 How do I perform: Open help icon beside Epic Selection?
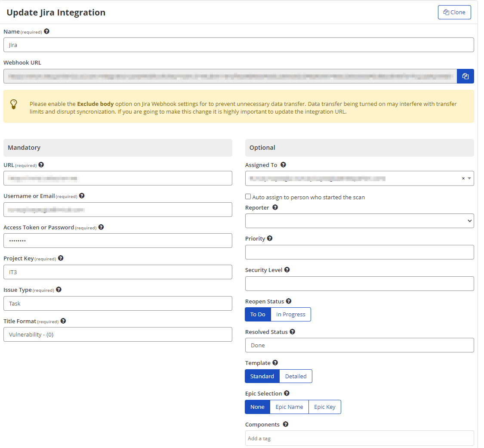[x=287, y=393]
